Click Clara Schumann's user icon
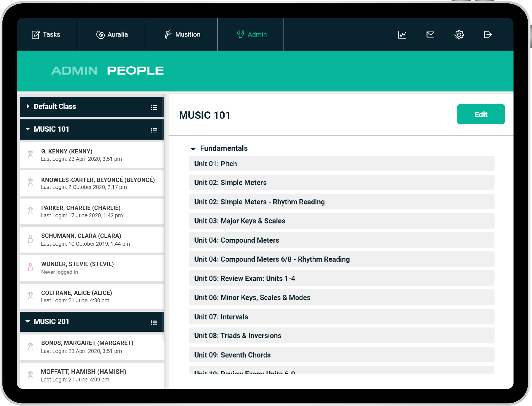The image size is (532, 406). 30,239
